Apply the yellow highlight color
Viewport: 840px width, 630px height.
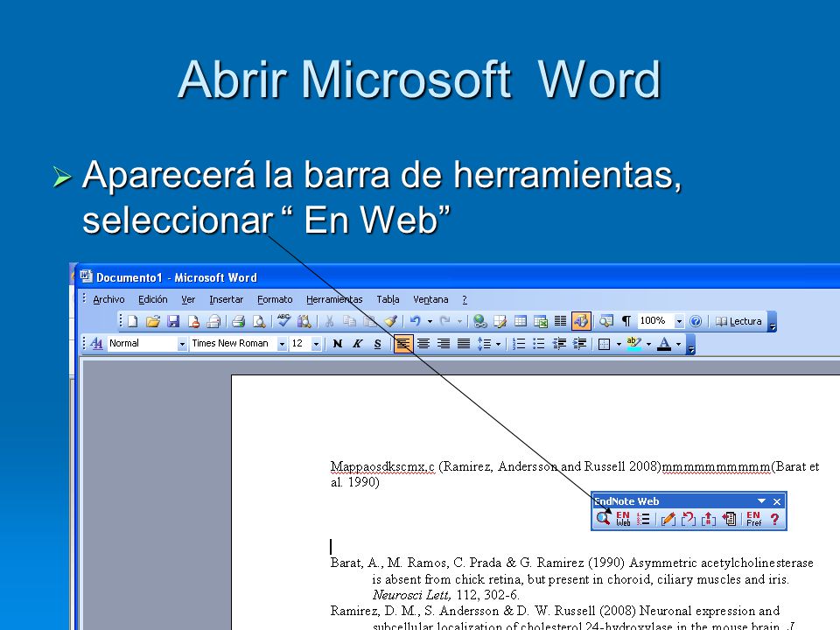633,343
